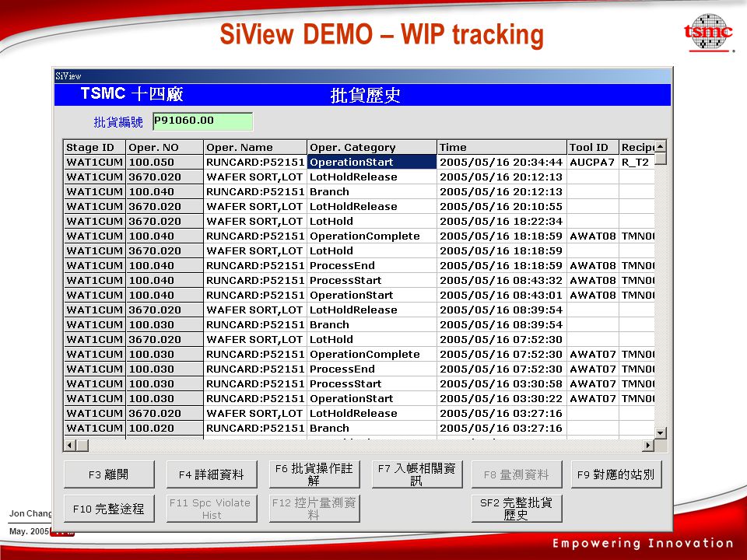Click F12 控片量測資料 button

[314, 509]
